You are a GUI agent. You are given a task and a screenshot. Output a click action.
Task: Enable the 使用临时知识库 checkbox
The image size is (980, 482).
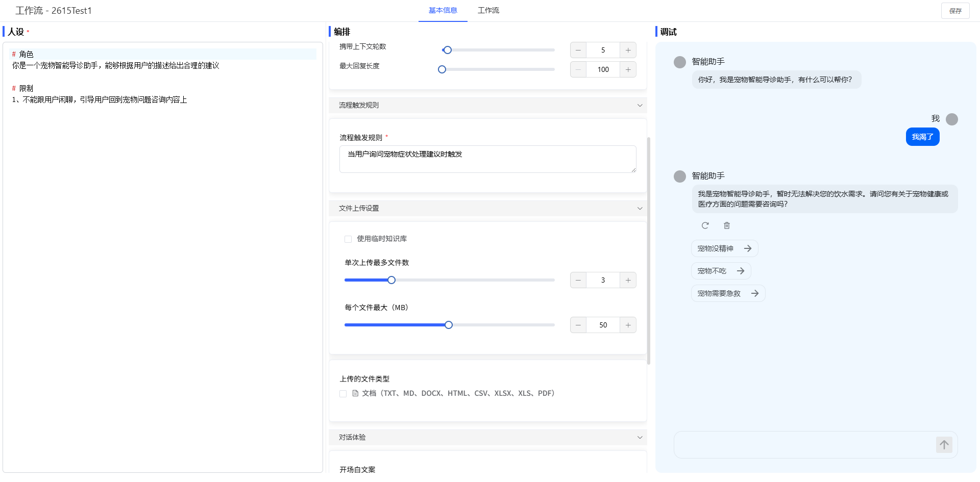coord(348,239)
